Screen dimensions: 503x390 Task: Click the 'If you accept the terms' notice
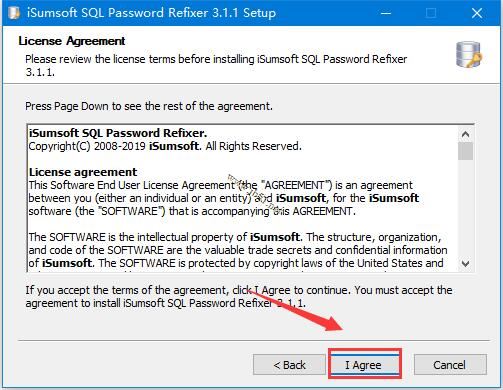click(x=239, y=296)
